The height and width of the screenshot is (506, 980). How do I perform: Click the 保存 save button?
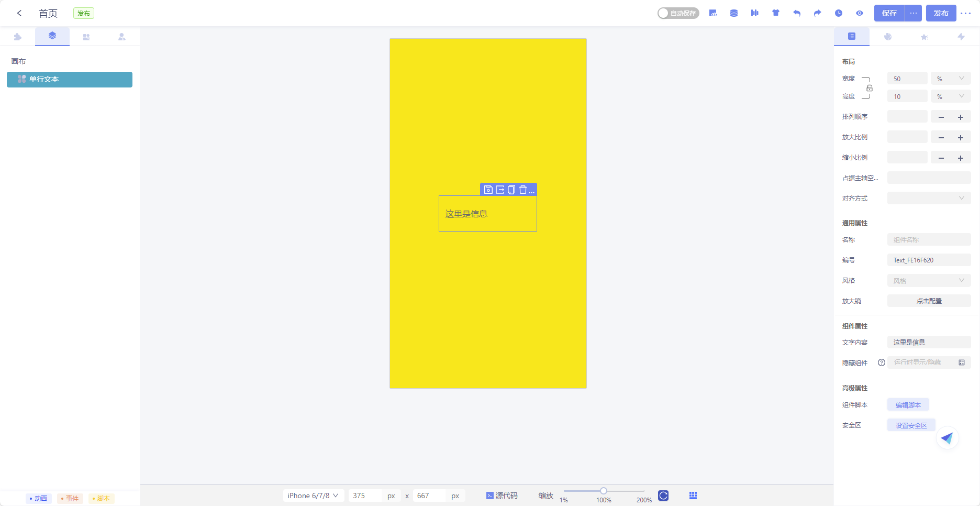(889, 13)
